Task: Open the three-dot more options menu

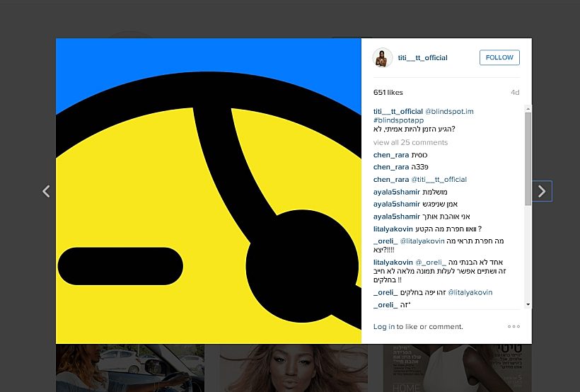Action: [514, 326]
